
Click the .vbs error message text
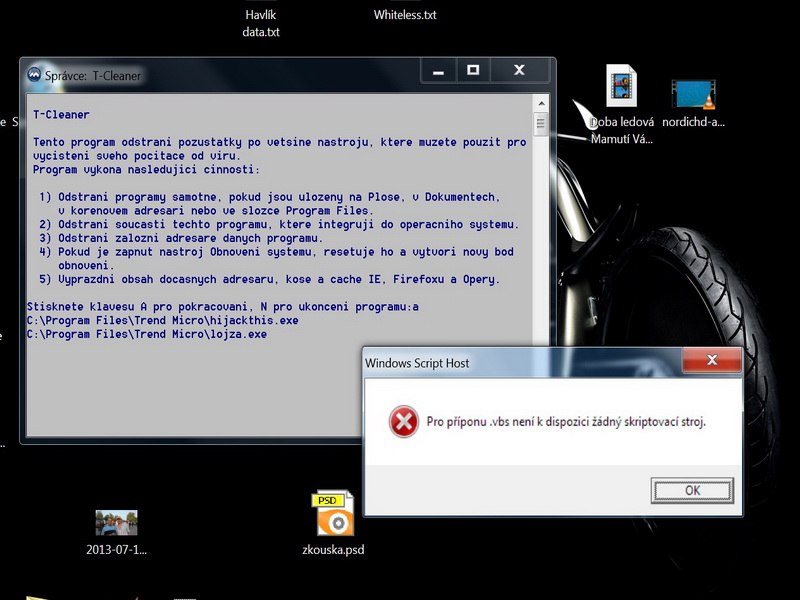(566, 422)
